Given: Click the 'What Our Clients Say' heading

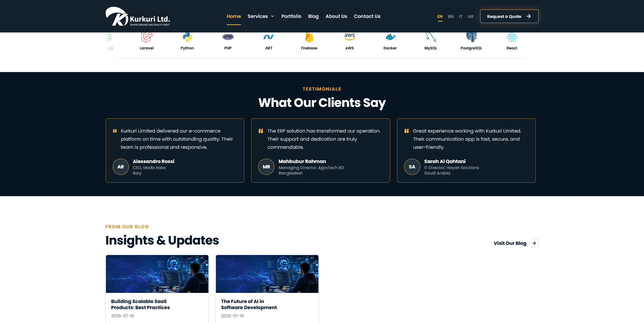Looking at the screenshot, I should click(x=322, y=103).
